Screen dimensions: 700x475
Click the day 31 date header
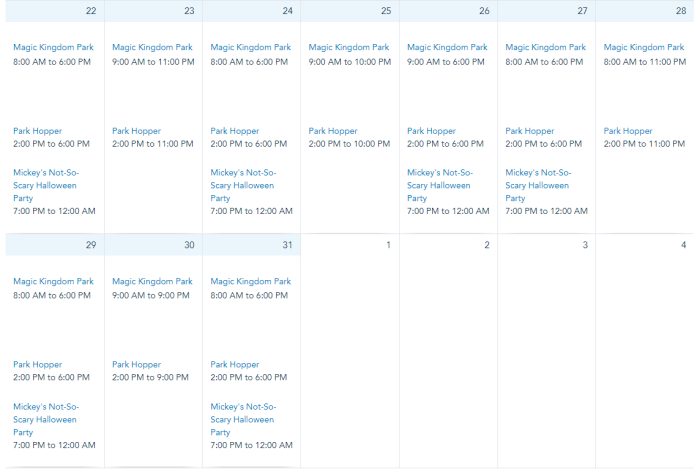(x=252, y=245)
